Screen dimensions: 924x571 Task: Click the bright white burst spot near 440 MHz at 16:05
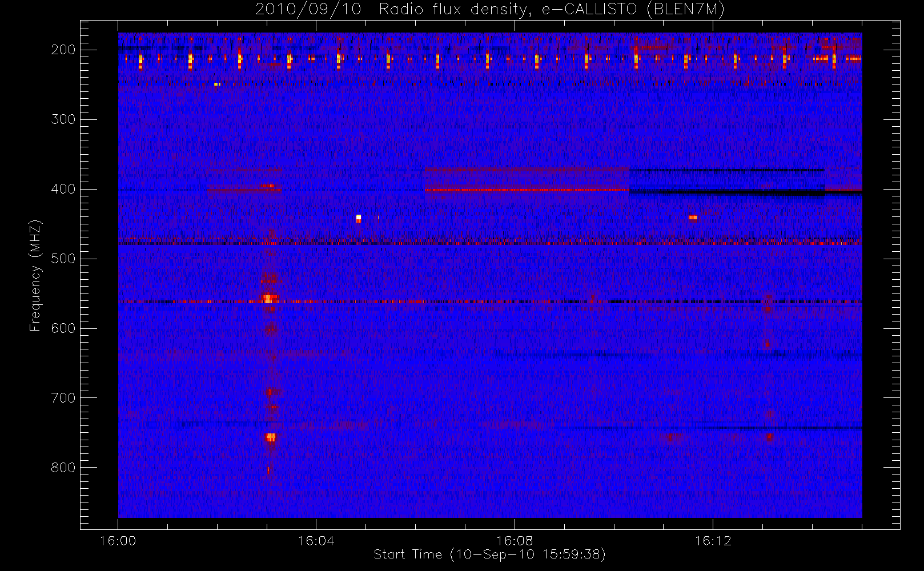click(359, 218)
